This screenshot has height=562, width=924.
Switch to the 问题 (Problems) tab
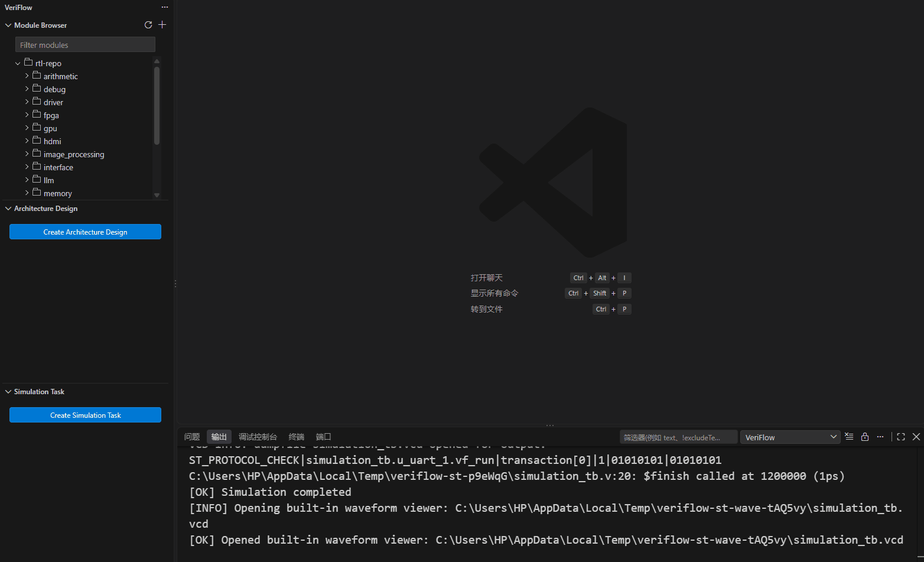click(192, 437)
